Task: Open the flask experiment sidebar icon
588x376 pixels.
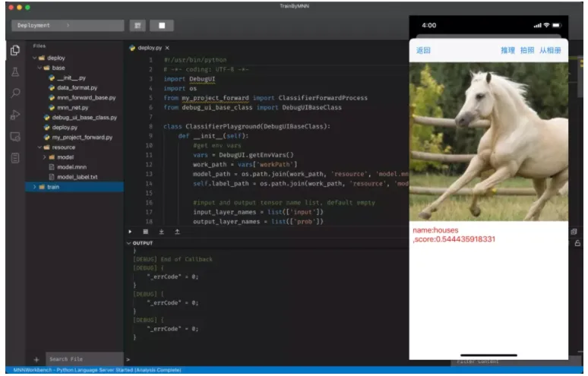Action: point(15,71)
